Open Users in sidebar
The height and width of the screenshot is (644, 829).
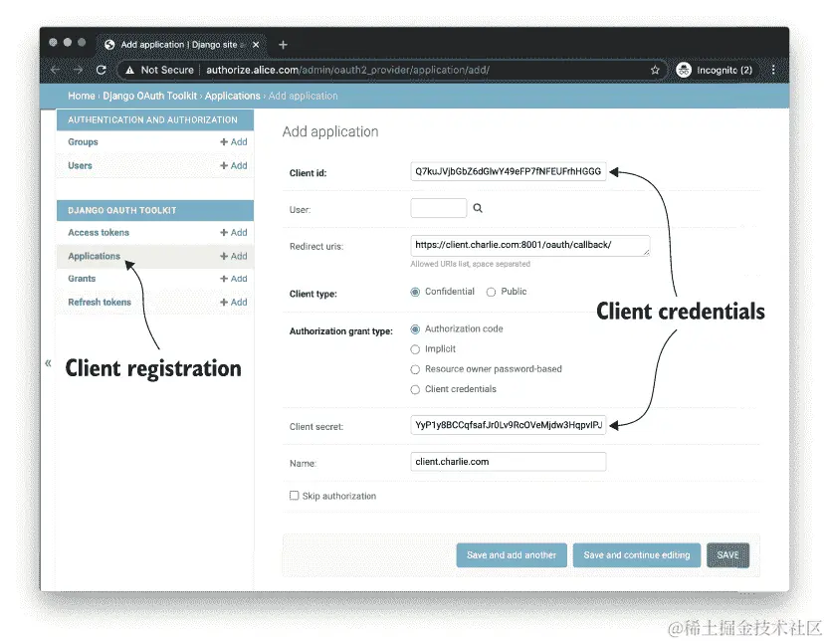click(x=80, y=165)
